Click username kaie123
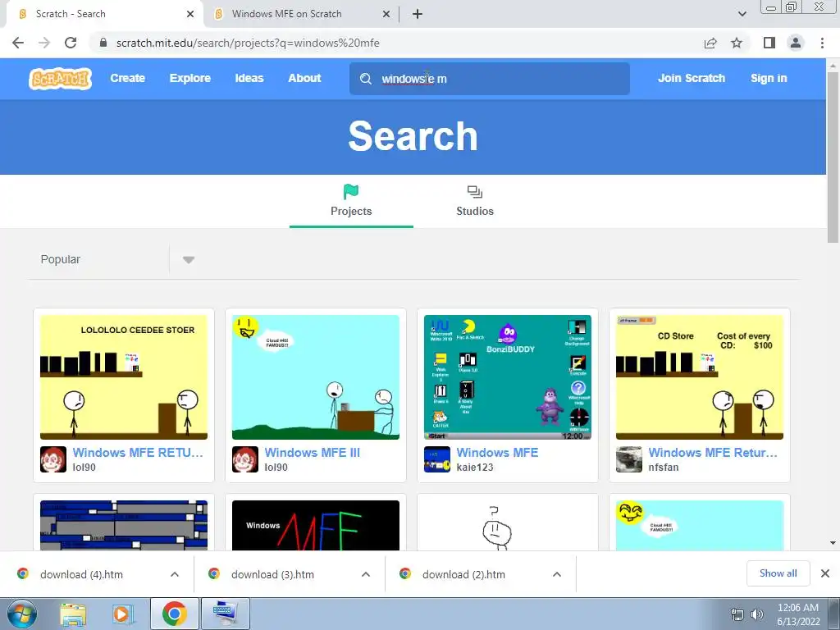 tap(475, 467)
